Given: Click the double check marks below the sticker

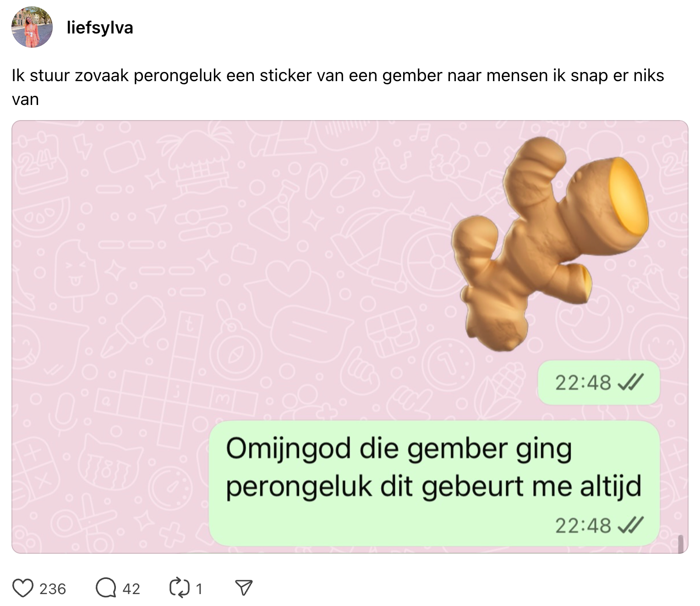Looking at the screenshot, I should 630,382.
